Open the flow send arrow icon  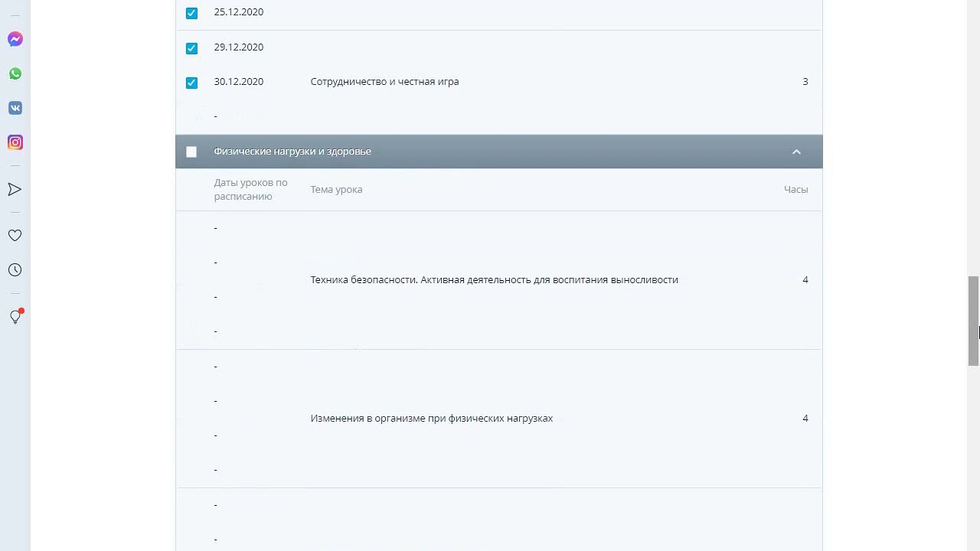tap(15, 189)
